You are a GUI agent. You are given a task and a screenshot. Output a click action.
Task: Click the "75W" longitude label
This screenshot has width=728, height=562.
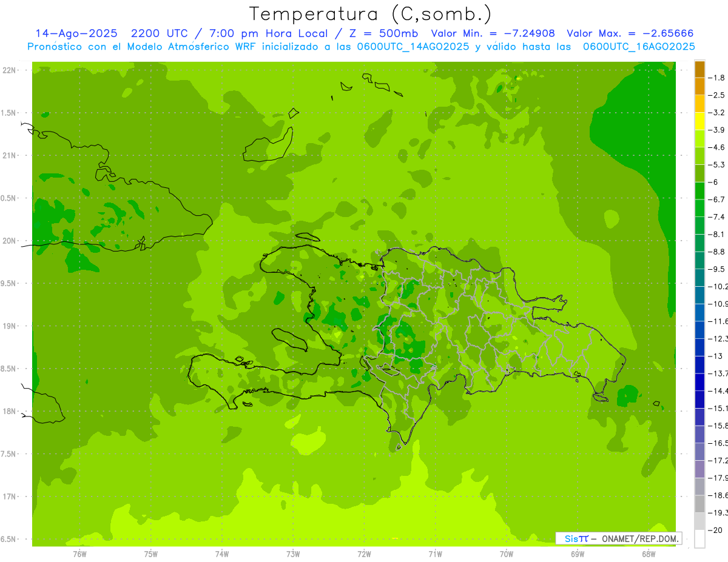[151, 554]
